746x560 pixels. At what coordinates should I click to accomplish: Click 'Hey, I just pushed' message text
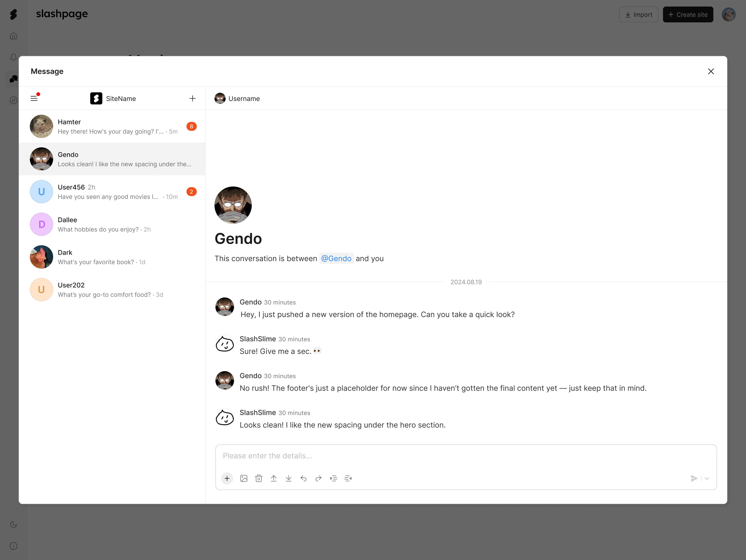pyautogui.click(x=378, y=315)
